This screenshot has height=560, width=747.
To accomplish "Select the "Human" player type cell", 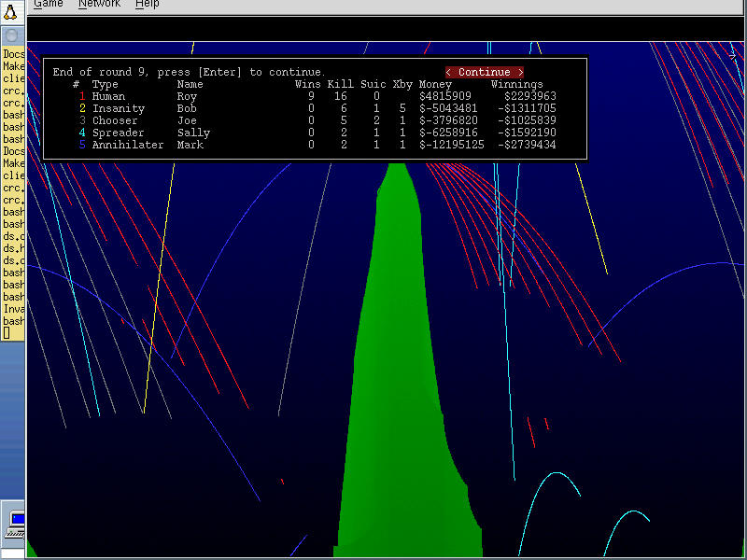I will (108, 96).
